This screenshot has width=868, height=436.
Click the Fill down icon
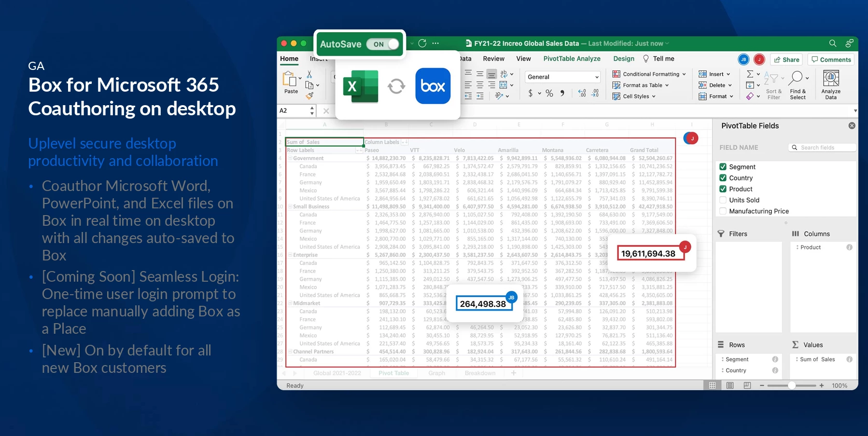[750, 85]
